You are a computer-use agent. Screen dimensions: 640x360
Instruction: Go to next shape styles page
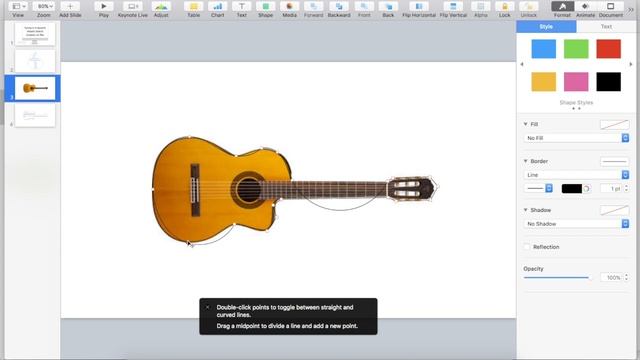(631, 64)
